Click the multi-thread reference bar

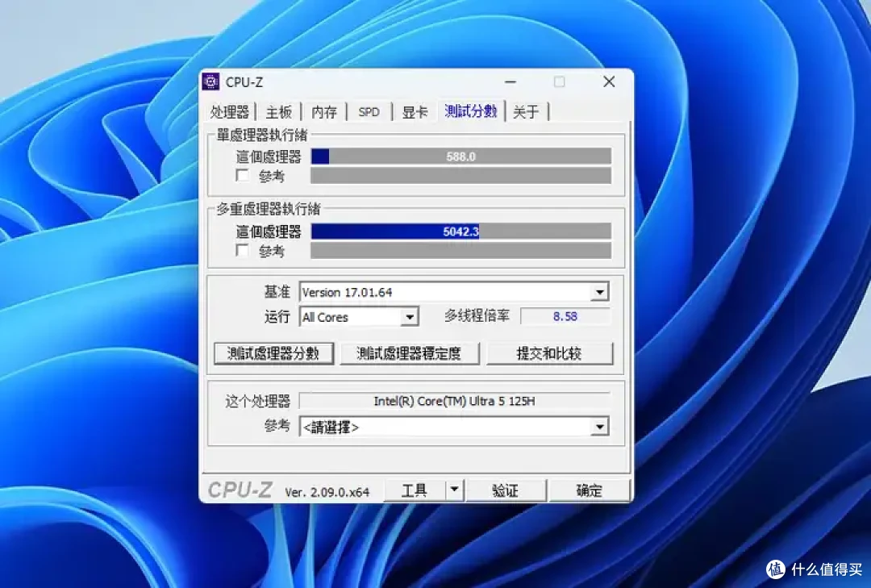click(x=461, y=250)
